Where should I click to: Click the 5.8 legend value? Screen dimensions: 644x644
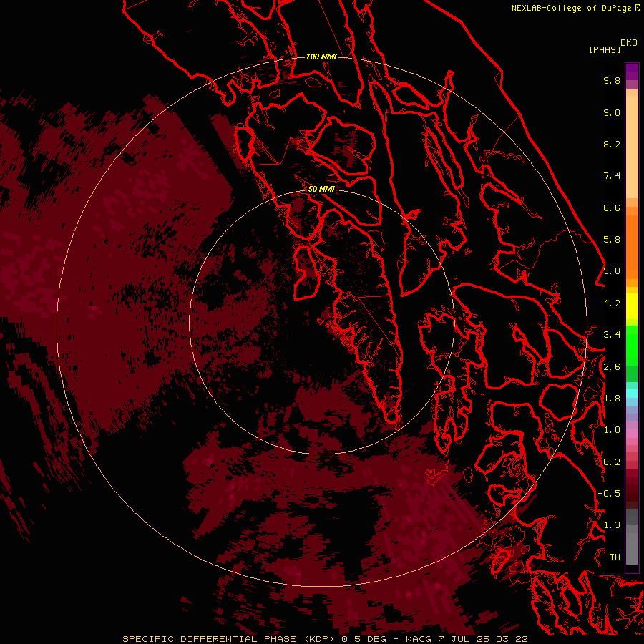tap(612, 240)
